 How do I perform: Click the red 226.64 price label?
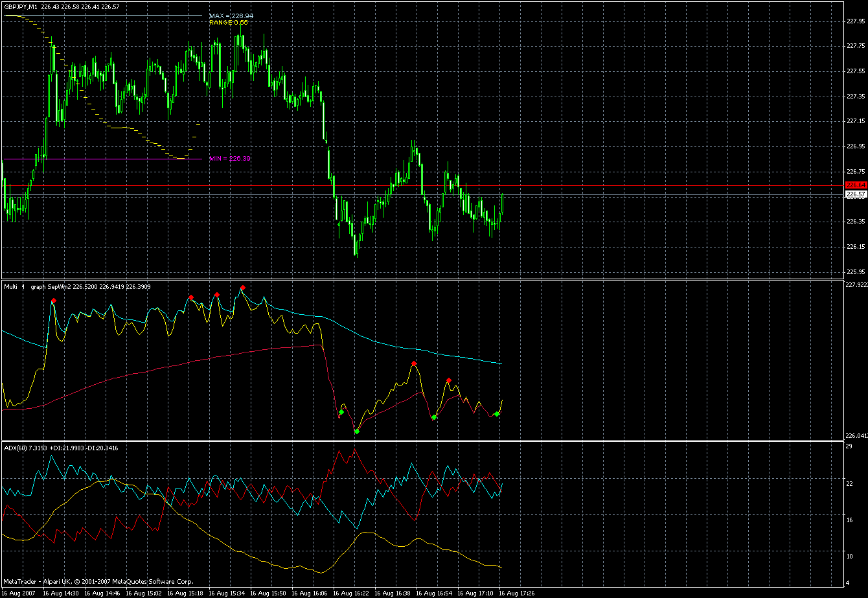coord(856,186)
